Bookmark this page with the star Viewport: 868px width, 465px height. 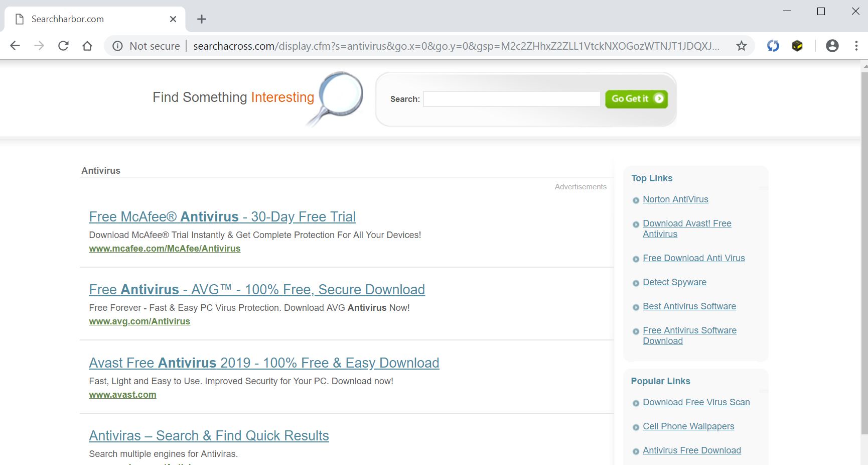coord(742,46)
